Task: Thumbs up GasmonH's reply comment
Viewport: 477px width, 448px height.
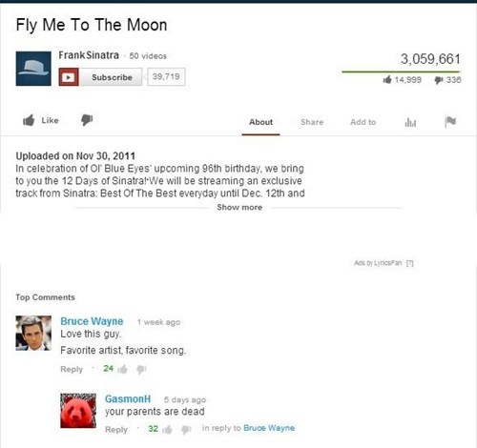Action: (x=168, y=430)
